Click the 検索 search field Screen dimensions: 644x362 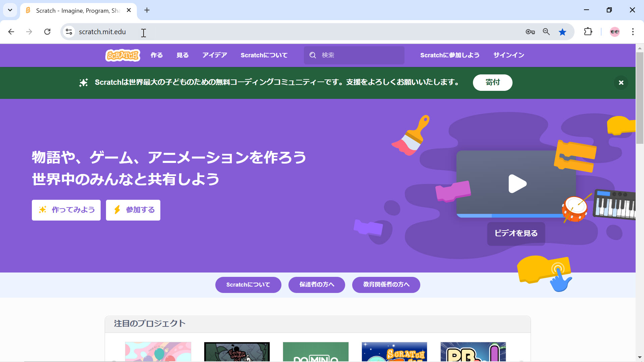point(354,55)
